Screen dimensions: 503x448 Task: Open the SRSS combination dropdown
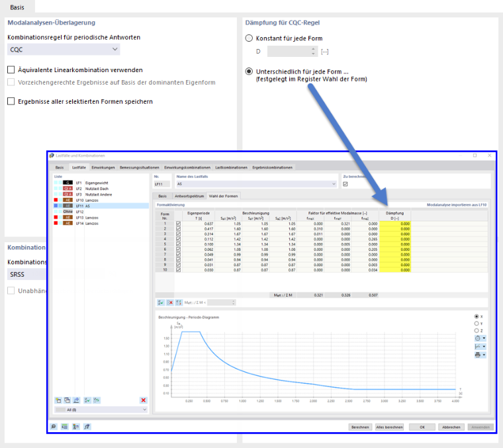[27, 275]
